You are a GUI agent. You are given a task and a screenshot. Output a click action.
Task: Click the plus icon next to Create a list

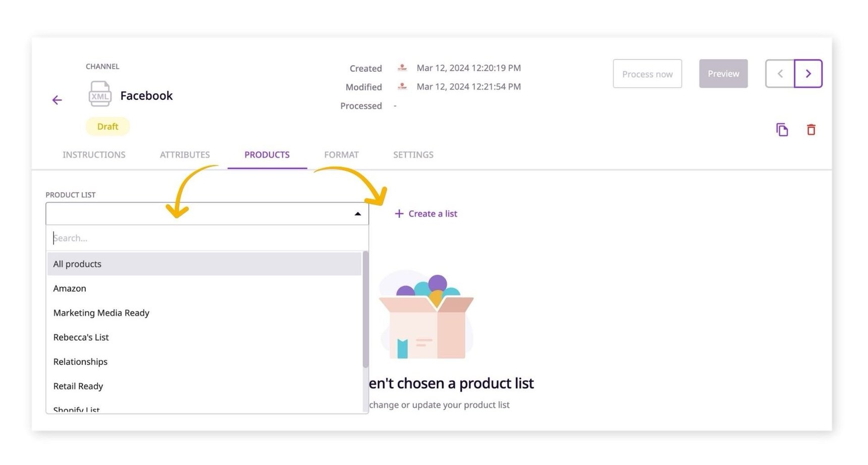pyautogui.click(x=398, y=214)
